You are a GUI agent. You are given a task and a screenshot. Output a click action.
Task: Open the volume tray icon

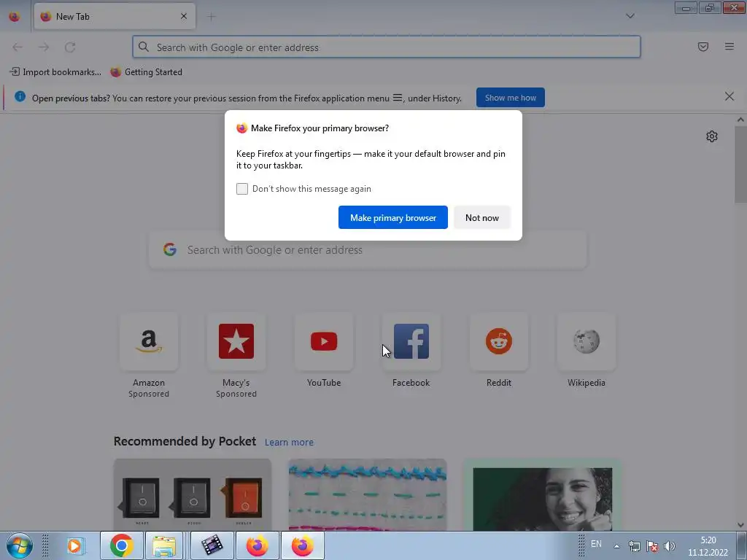(670, 545)
